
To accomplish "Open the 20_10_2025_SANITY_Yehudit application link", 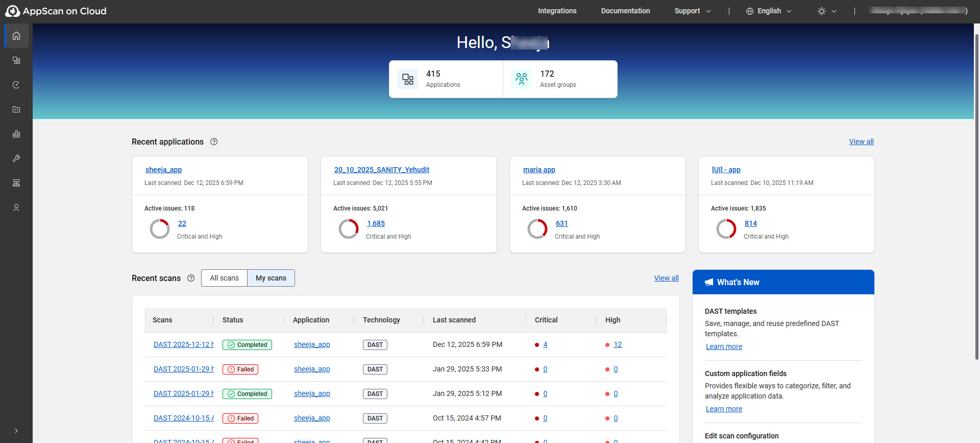I will point(381,170).
